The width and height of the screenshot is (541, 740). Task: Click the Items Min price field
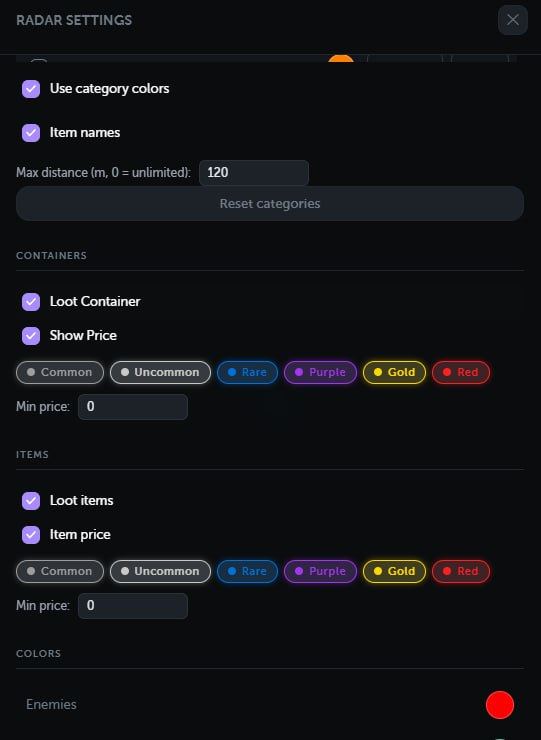click(133, 606)
